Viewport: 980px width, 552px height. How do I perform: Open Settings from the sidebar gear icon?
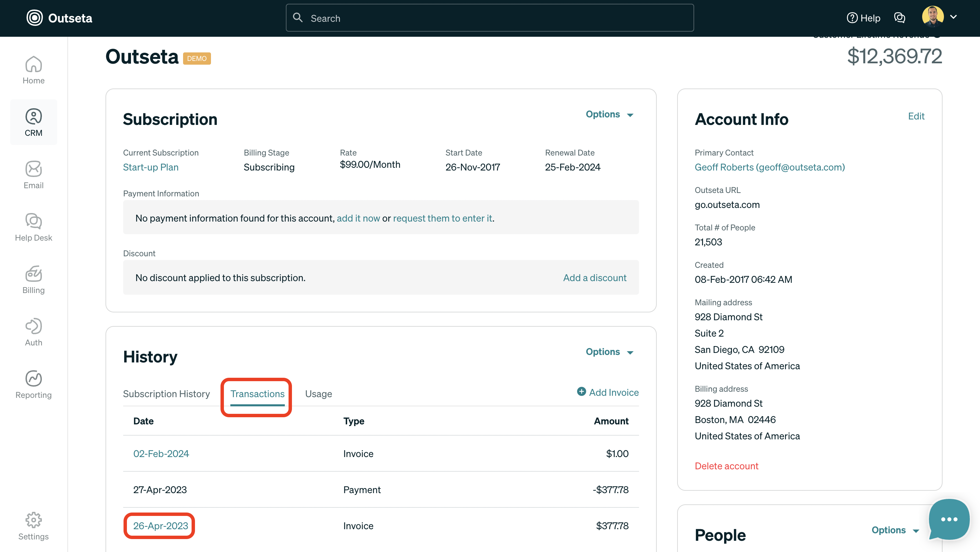(x=33, y=526)
